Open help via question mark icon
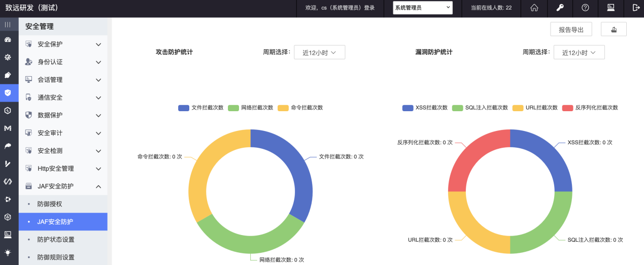Viewport: 644px width, 265px height. 585,8
